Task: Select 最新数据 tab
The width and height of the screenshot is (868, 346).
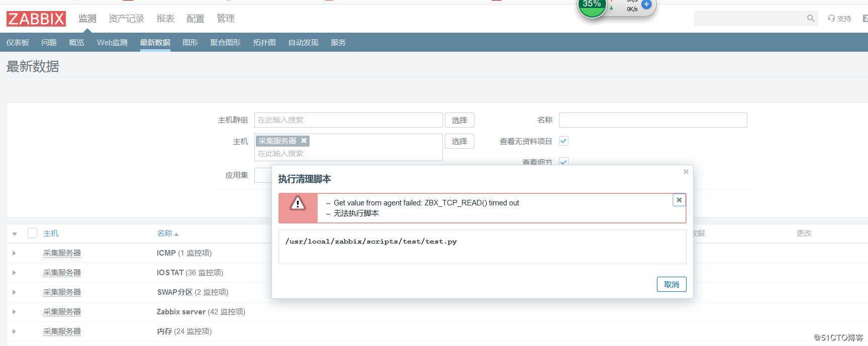Action: (x=155, y=42)
